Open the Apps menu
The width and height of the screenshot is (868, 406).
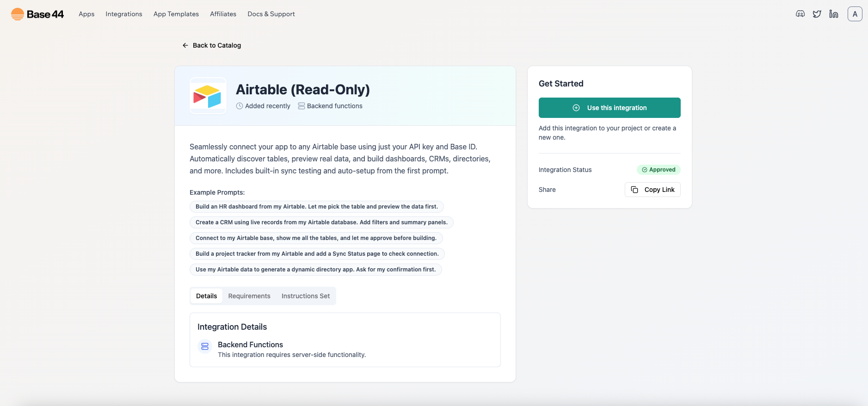coord(86,14)
